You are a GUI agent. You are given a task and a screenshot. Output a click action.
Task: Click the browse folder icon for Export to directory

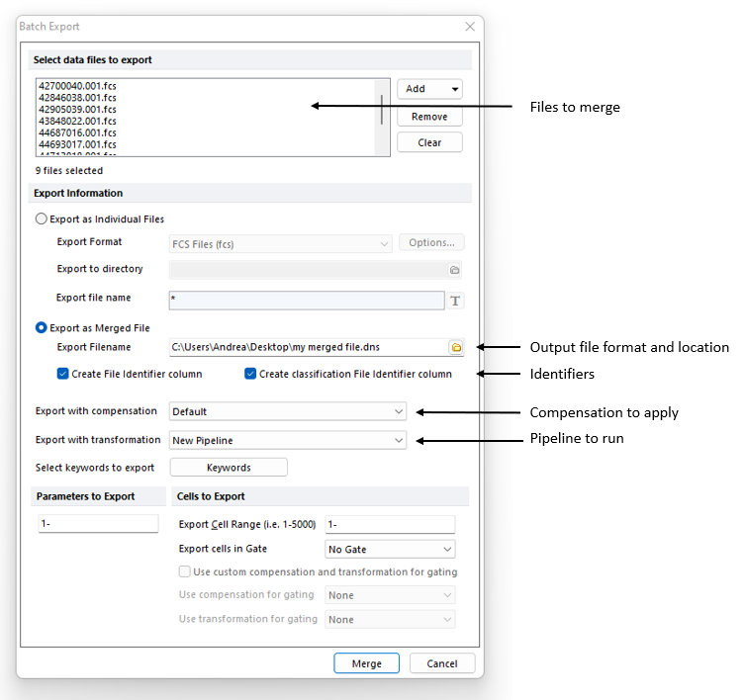pos(455,270)
